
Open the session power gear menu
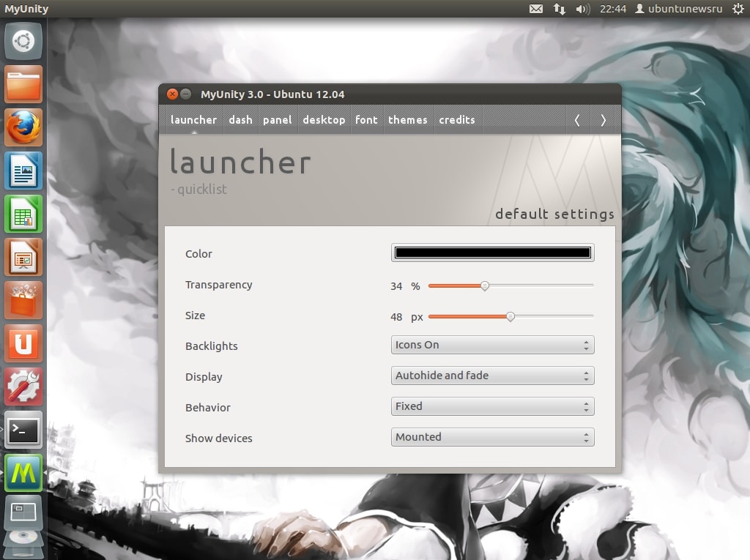(x=738, y=9)
